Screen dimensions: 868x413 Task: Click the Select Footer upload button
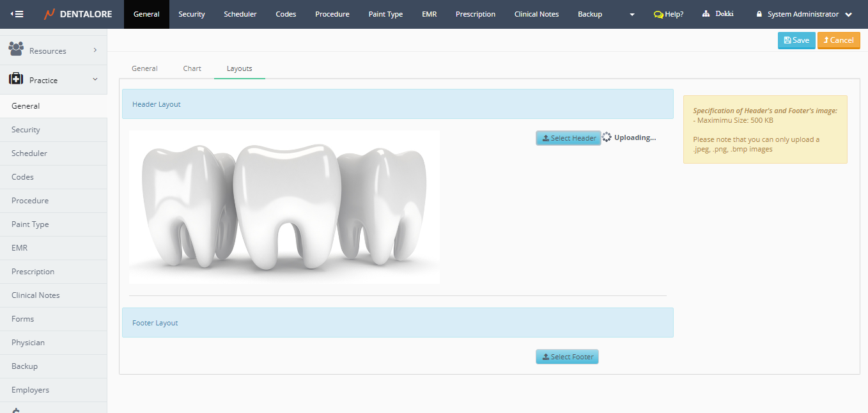(567, 357)
